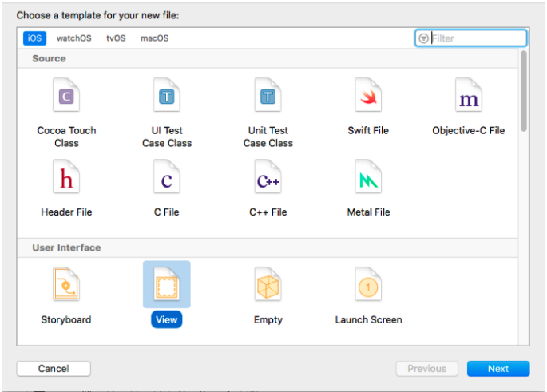Focus the Filter search field
547x392 pixels.
pos(477,38)
